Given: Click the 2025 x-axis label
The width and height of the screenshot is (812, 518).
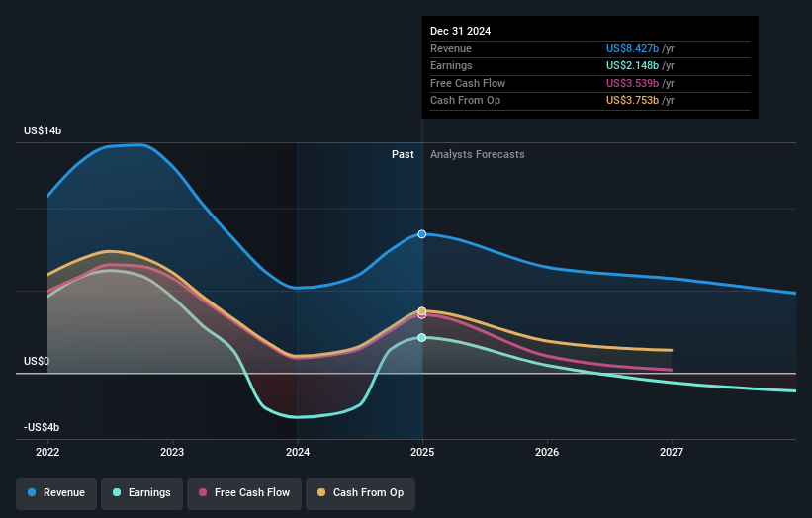Looking at the screenshot, I should 422,452.
